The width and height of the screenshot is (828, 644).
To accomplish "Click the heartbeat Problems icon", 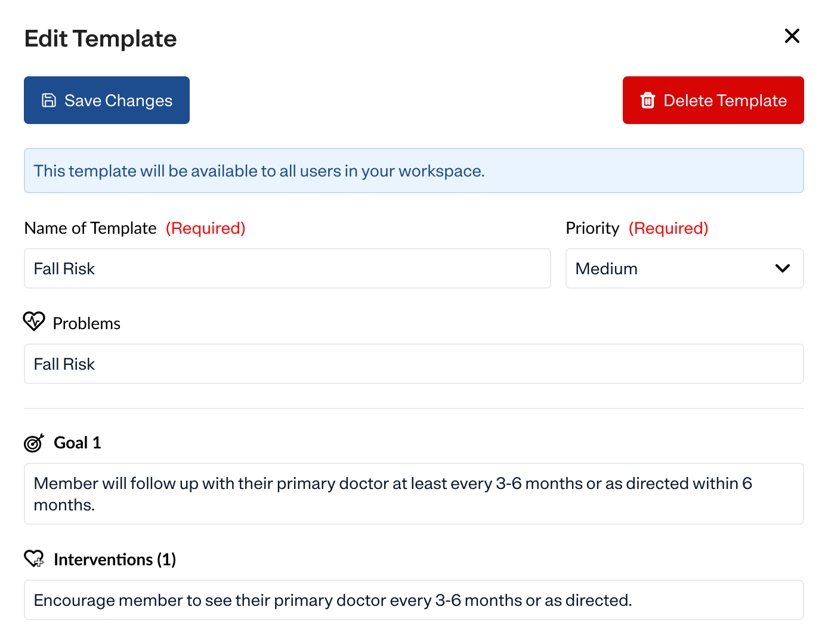I will (x=34, y=322).
